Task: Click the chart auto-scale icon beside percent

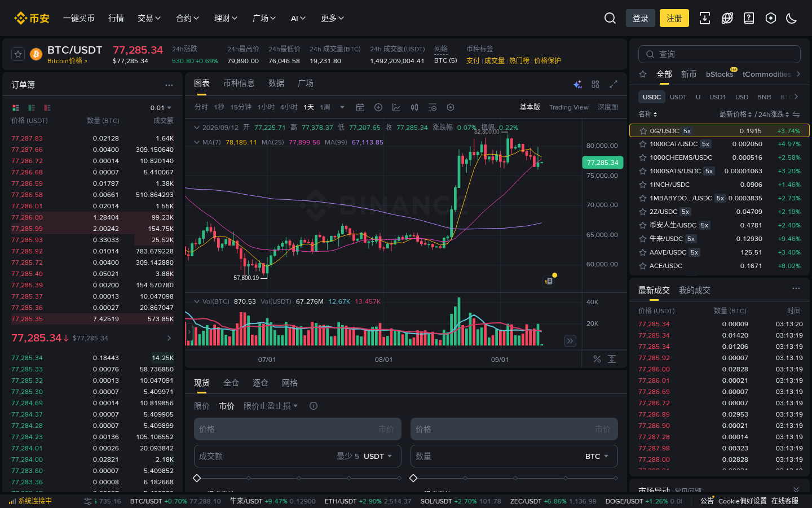Action: point(612,359)
